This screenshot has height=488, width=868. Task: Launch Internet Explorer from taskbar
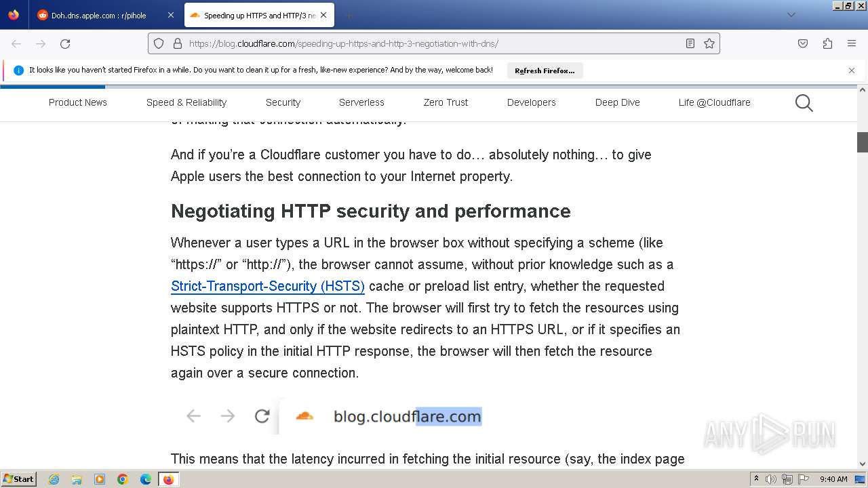click(54, 479)
